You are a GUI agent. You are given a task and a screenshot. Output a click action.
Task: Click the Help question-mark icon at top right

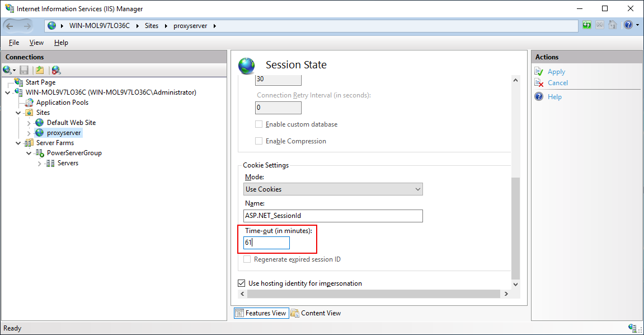[628, 25]
